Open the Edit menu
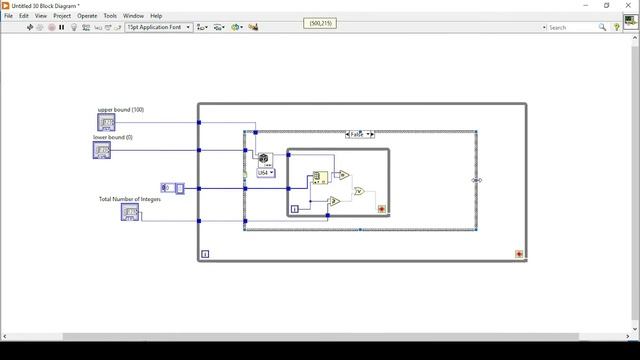Image resolution: width=640 pixels, height=360 pixels. (24, 16)
